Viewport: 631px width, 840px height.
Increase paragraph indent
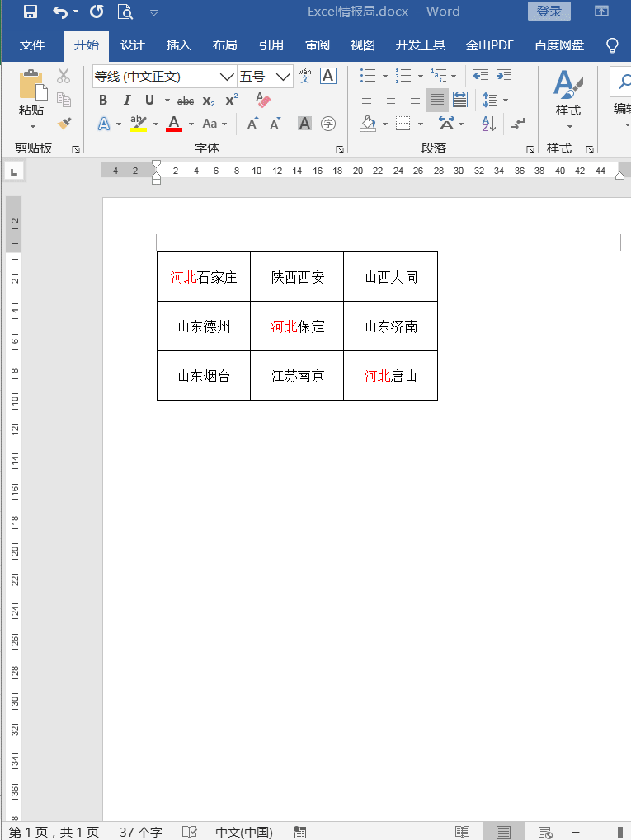click(x=504, y=76)
